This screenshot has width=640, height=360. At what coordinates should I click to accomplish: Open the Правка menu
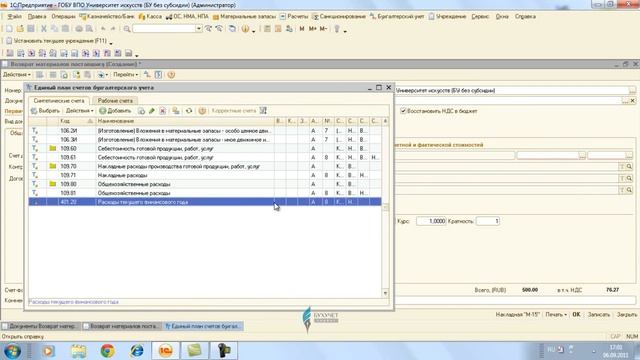click(x=37, y=16)
